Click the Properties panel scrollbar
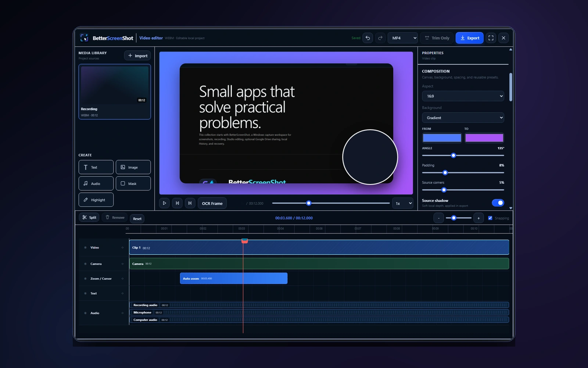The width and height of the screenshot is (588, 368). [x=511, y=87]
